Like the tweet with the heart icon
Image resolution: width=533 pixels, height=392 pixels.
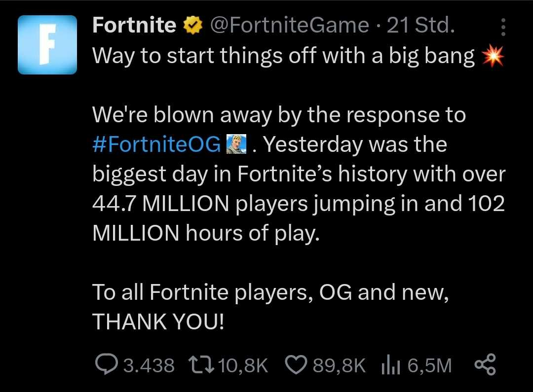297,365
